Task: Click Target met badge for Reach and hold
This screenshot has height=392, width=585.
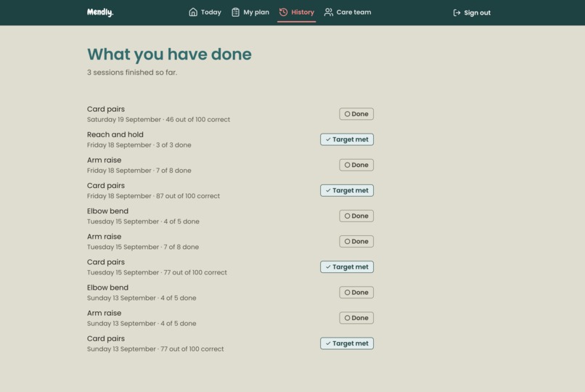Action: point(347,139)
